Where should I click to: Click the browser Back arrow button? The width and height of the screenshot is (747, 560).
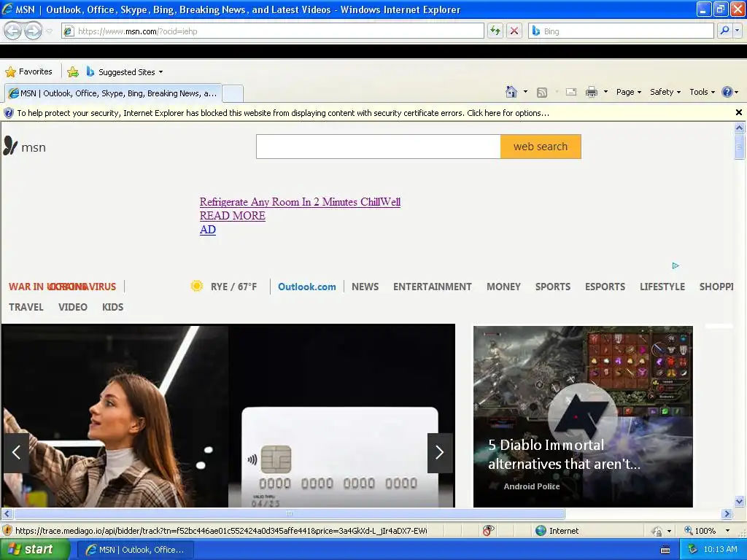click(13, 31)
